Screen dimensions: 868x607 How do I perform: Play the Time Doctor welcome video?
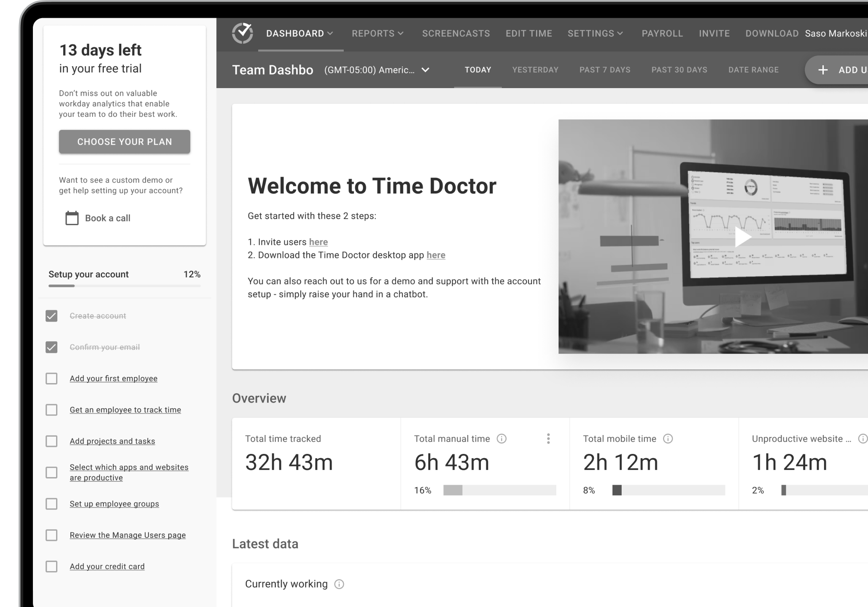pos(743,236)
